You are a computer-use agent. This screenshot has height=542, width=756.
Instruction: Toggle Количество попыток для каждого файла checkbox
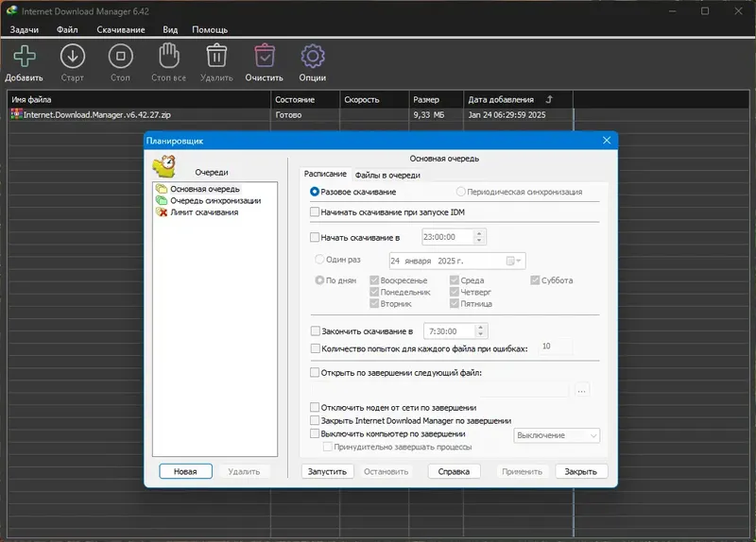point(315,348)
